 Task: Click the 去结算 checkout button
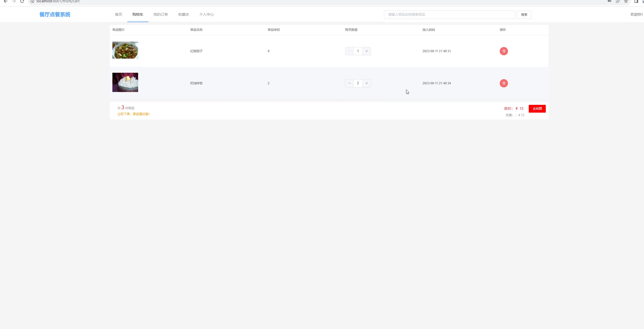pyautogui.click(x=537, y=109)
